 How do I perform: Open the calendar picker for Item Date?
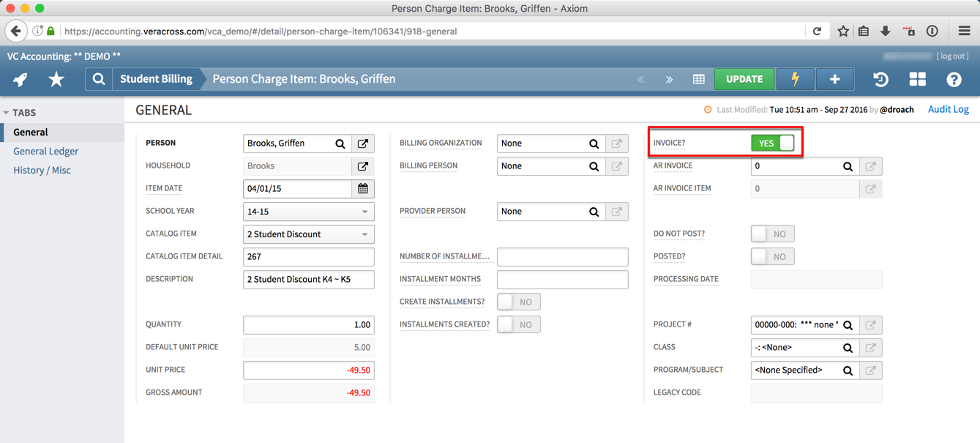364,189
